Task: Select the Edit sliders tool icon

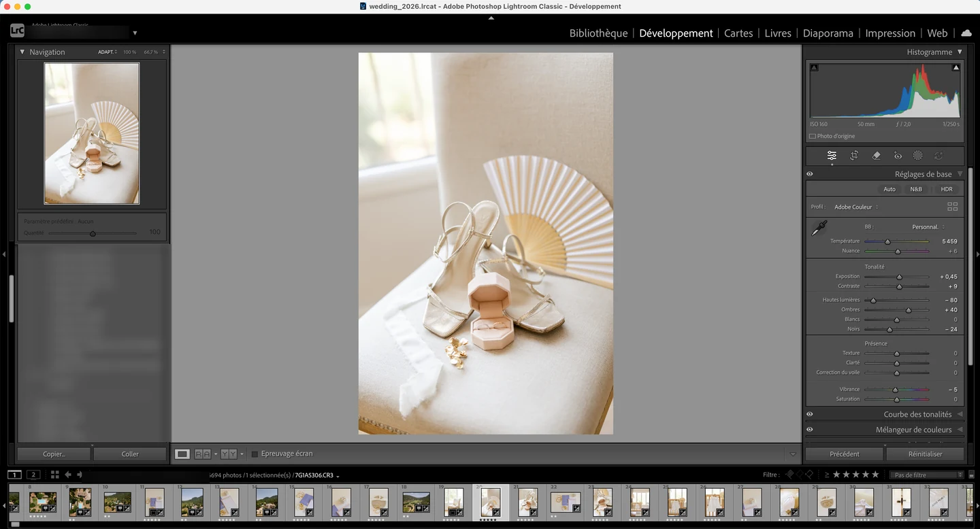Action: point(832,156)
